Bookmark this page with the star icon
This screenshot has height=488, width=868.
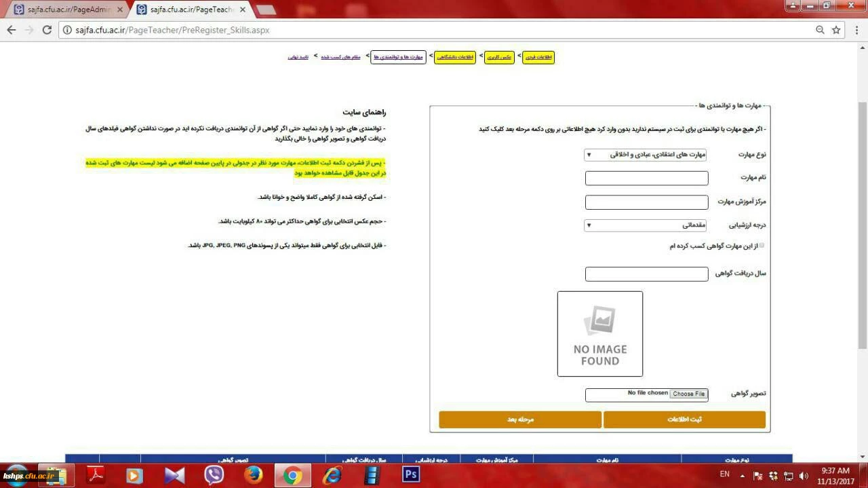point(836,30)
